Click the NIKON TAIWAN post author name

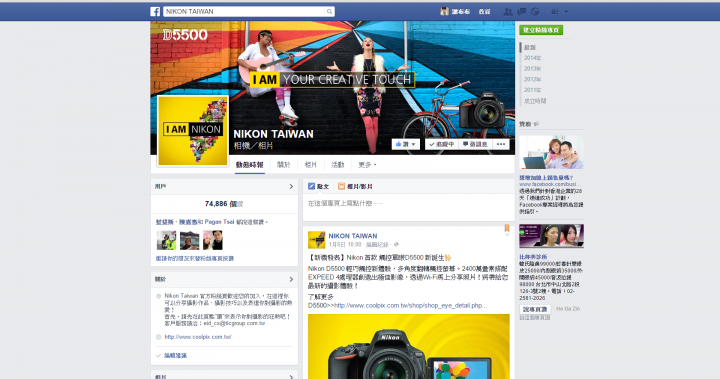pos(353,236)
